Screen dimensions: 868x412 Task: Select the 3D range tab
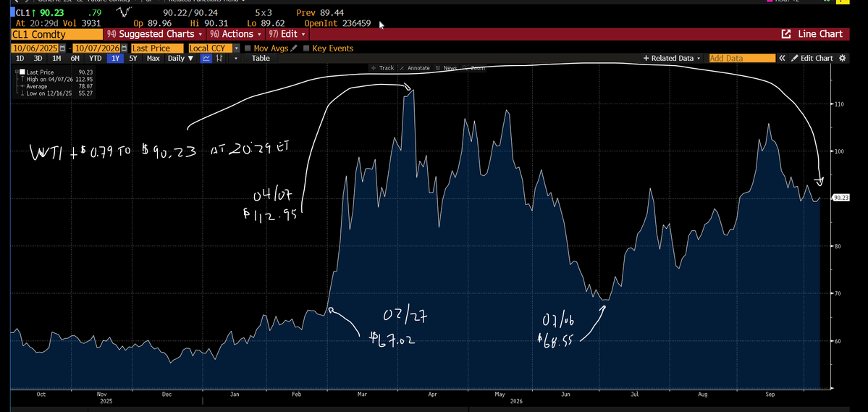[38, 58]
